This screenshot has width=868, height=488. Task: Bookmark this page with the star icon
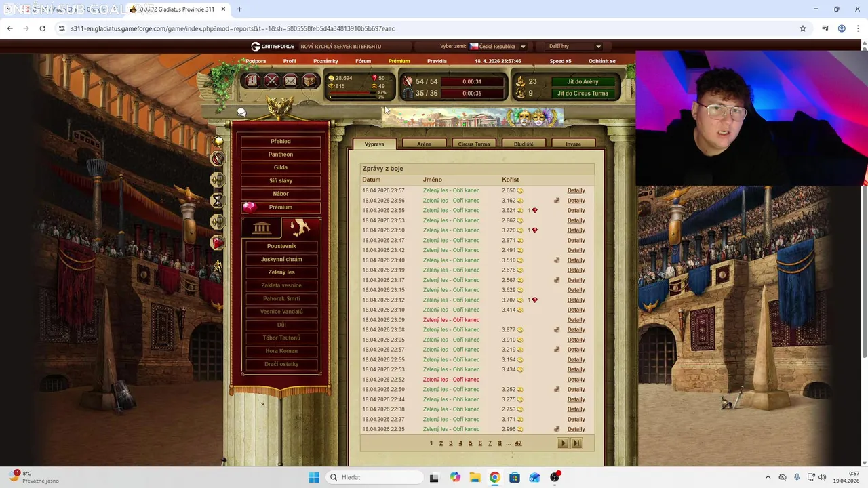803,28
